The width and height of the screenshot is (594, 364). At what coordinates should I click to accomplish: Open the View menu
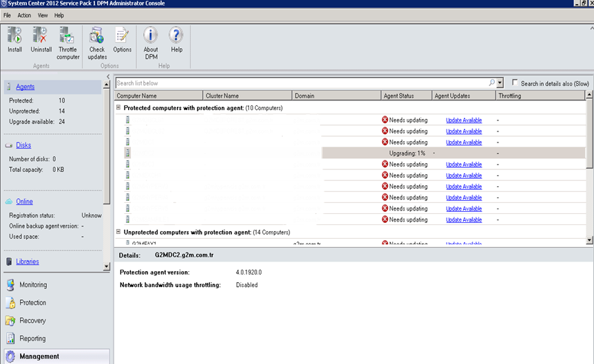pyautogui.click(x=43, y=16)
